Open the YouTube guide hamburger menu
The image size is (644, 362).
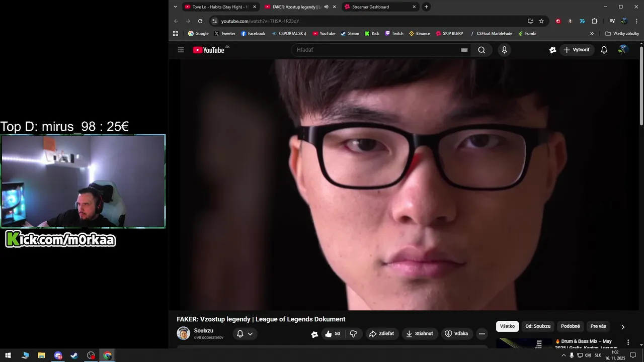pos(181,50)
